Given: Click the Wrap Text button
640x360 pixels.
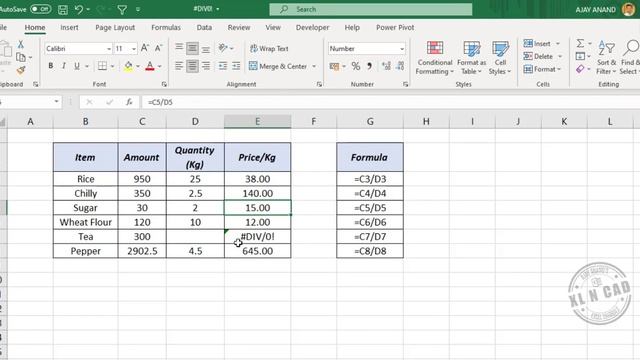Looking at the screenshot, I should coord(269,49).
